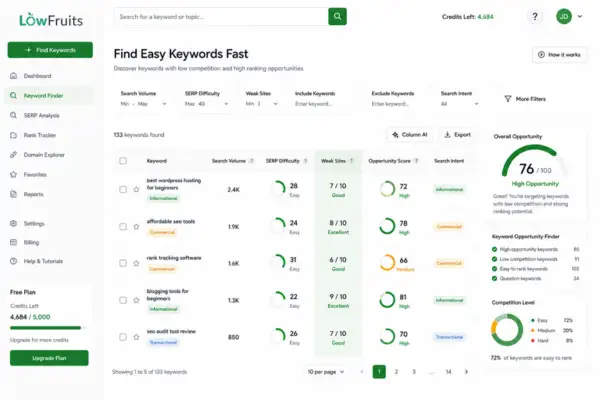
Task: Click the SERP Analysis sidebar icon
Action: click(13, 115)
